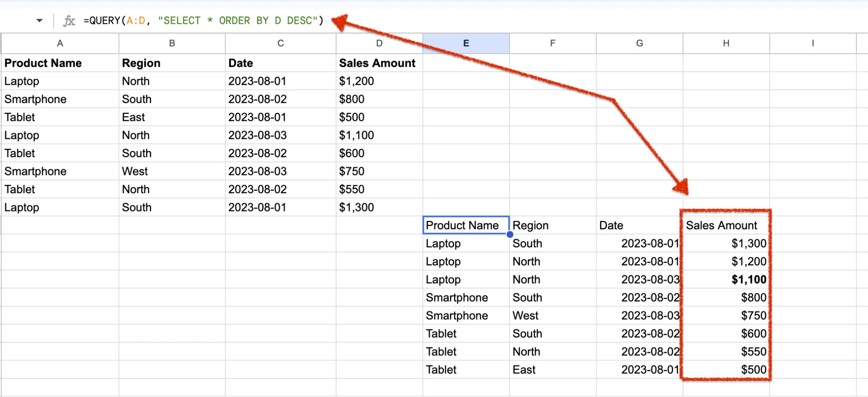Image resolution: width=868 pixels, height=397 pixels.
Task: Select the 'West' cell in column B
Action: (x=172, y=171)
